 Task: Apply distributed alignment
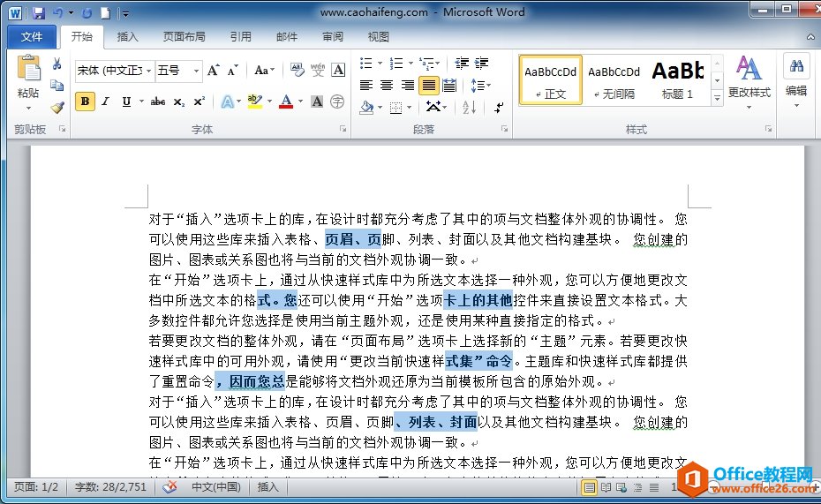449,85
